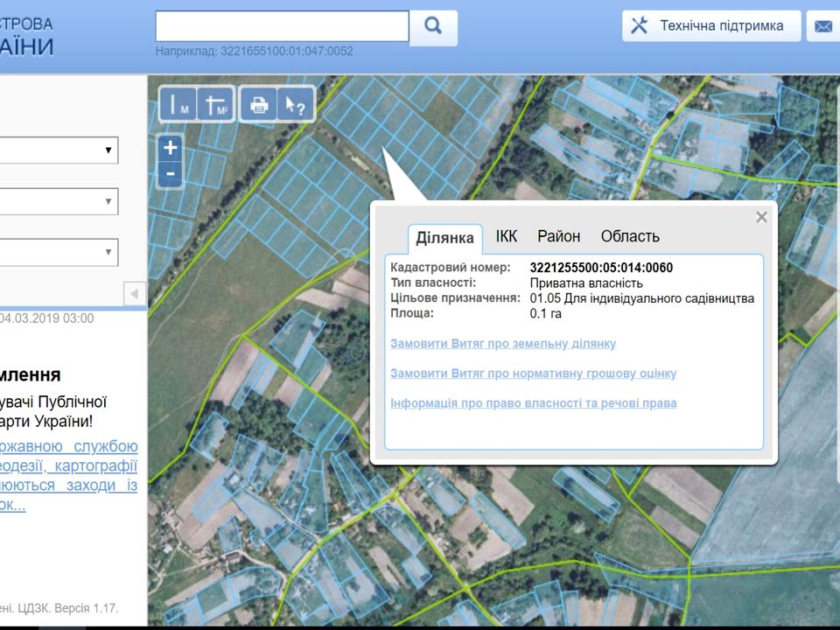This screenshot has width=840, height=630.
Task: Print the map with printer icon
Action: [259, 104]
